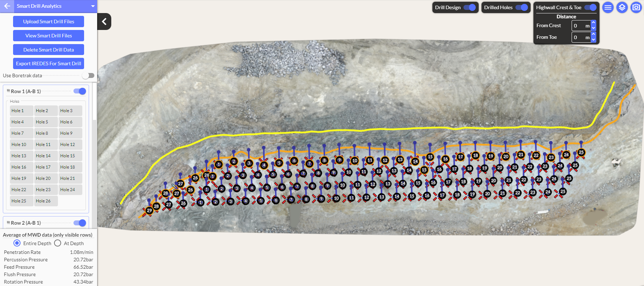
Task: Click Upload Smart Drill Files button
Action: tap(48, 22)
